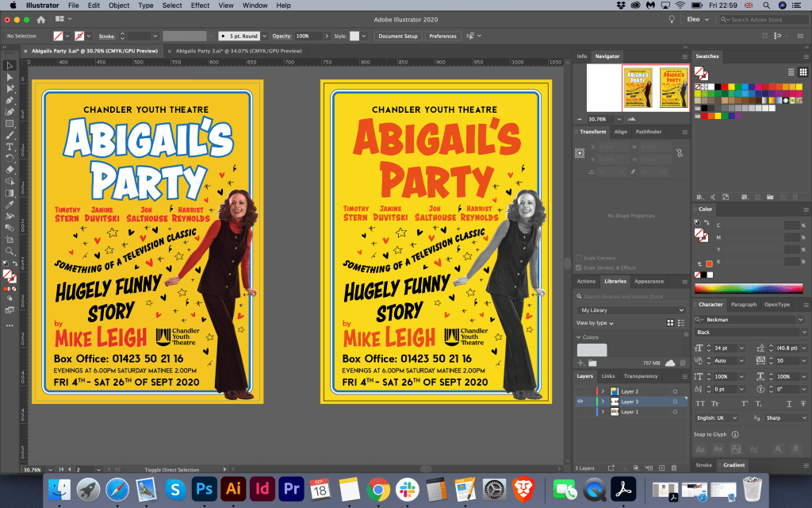The height and width of the screenshot is (508, 812).
Task: Click the Document Setup button
Action: click(398, 36)
